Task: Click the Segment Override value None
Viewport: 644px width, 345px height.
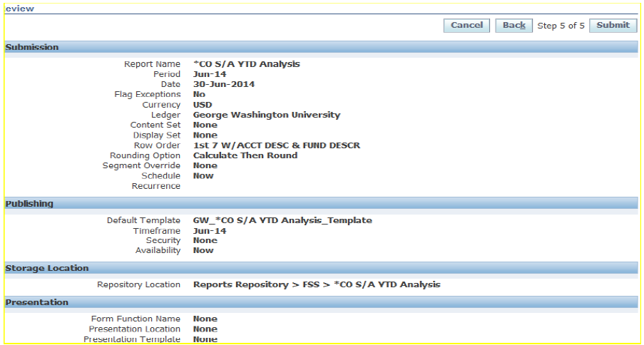Action: click(205, 165)
